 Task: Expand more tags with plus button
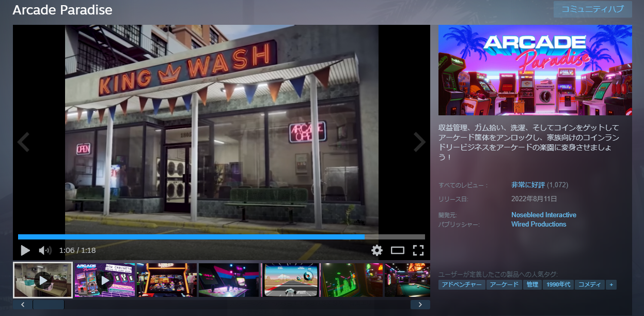(x=611, y=285)
